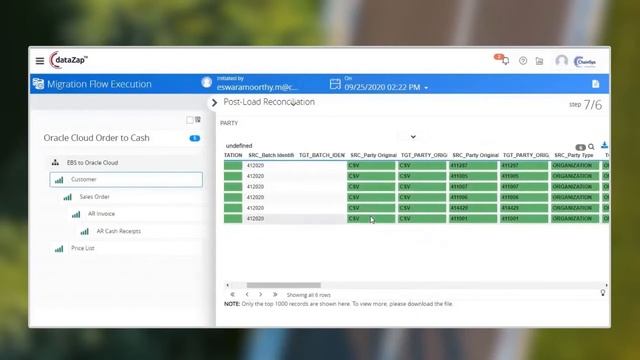Expand the panel with the Post-Load Reconciliation chevron
The height and width of the screenshot is (360, 640).
(x=214, y=102)
